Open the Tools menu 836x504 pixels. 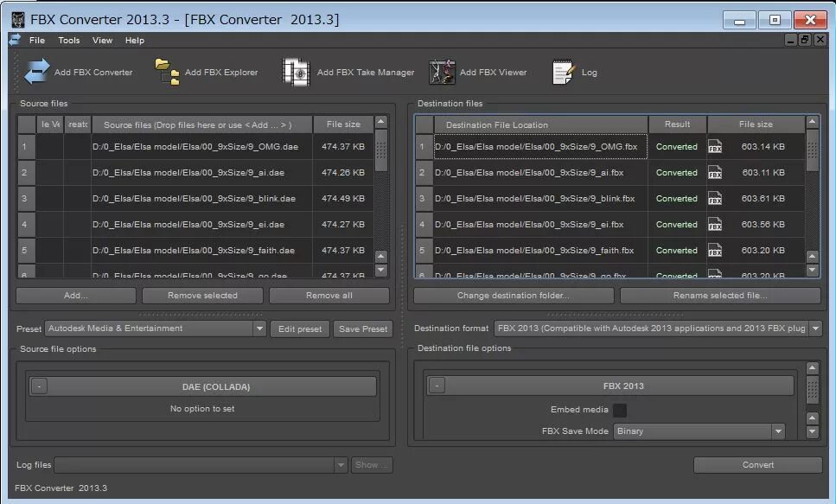pyautogui.click(x=69, y=40)
